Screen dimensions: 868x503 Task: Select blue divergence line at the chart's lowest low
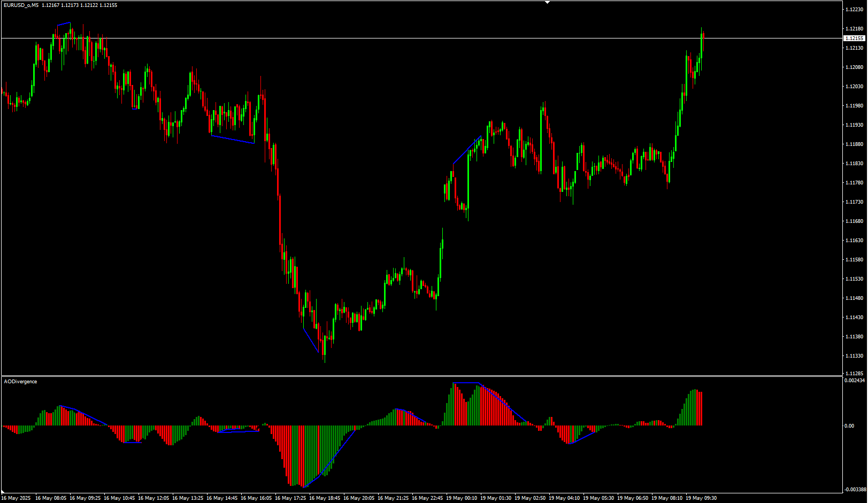point(311,340)
